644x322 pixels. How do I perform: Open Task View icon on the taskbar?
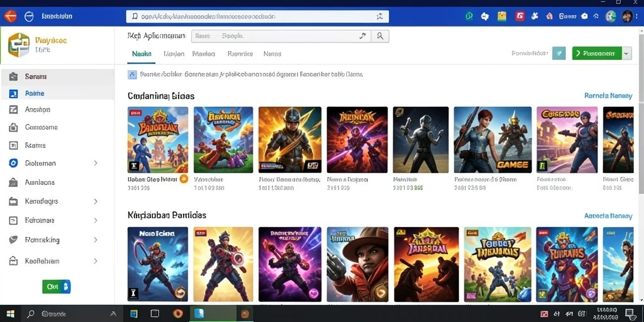[155, 314]
